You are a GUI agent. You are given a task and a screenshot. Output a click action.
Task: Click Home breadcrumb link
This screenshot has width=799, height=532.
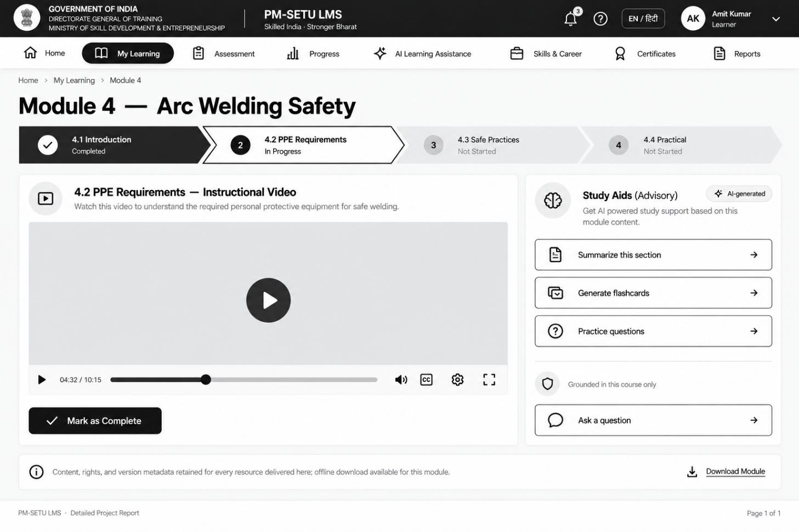[x=28, y=81]
